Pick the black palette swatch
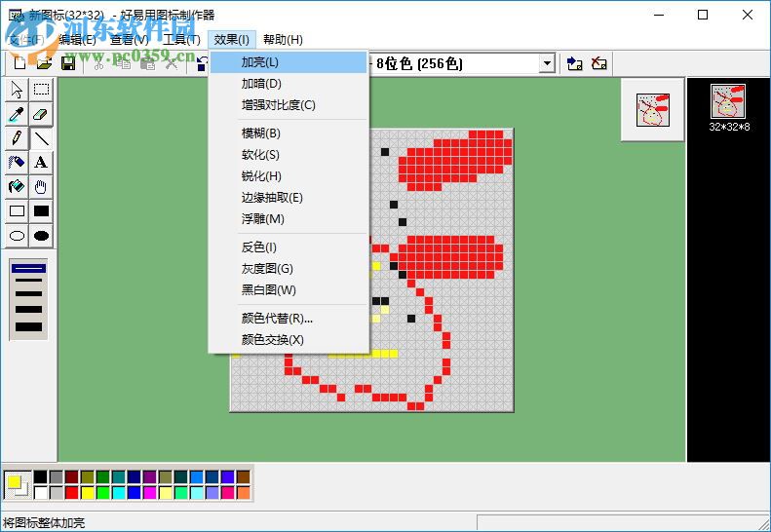This screenshot has width=771, height=532. pyautogui.click(x=41, y=476)
